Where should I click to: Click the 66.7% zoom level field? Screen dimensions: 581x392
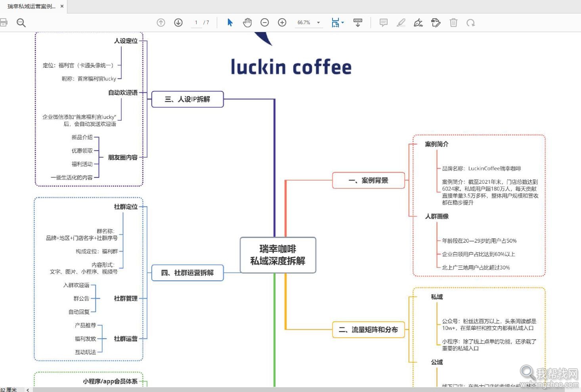coord(304,23)
